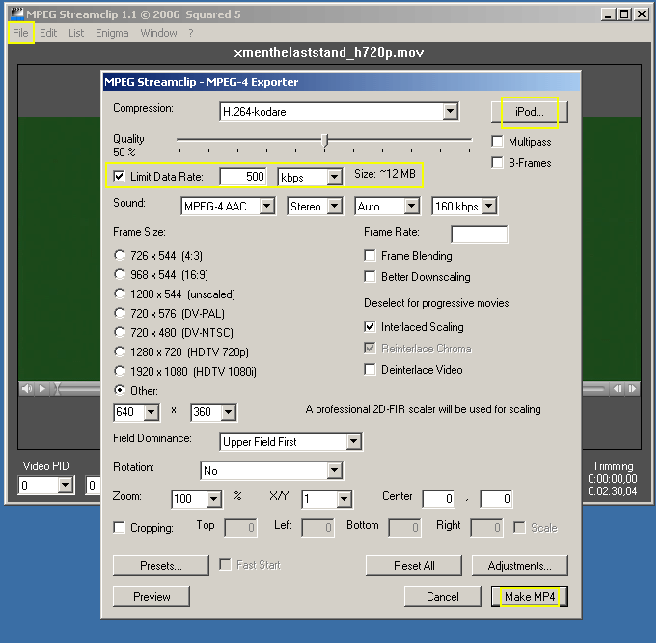Open the Compression codec dropdown
This screenshot has height=644, width=662.
[450, 112]
